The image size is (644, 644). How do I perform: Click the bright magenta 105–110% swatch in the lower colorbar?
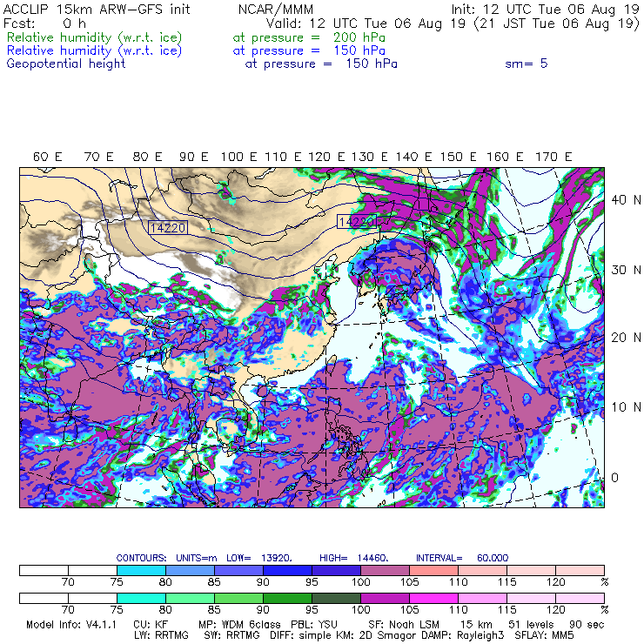[x=433, y=598]
